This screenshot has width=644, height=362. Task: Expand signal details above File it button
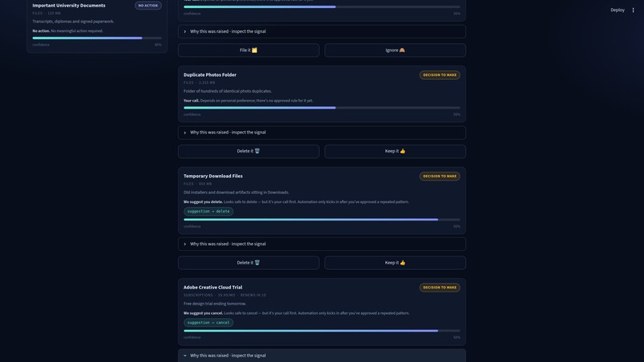pos(322,31)
